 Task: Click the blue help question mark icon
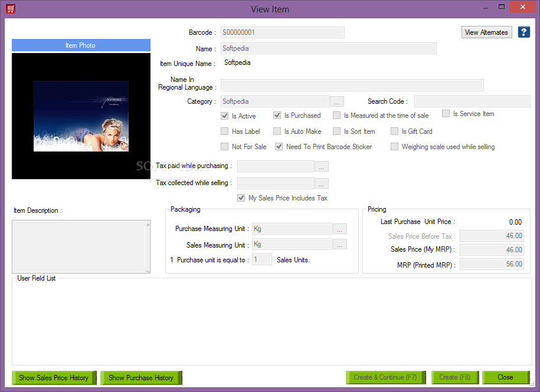[x=523, y=32]
